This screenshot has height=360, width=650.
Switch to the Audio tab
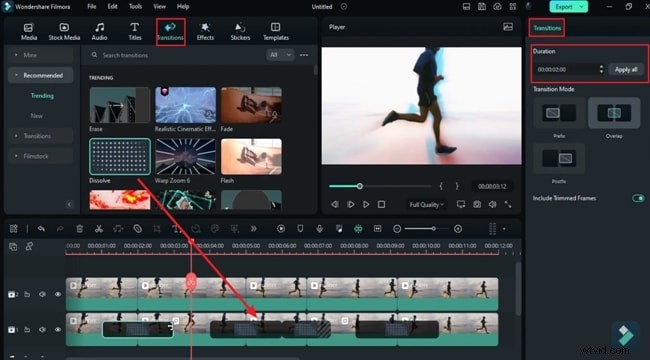tap(99, 32)
